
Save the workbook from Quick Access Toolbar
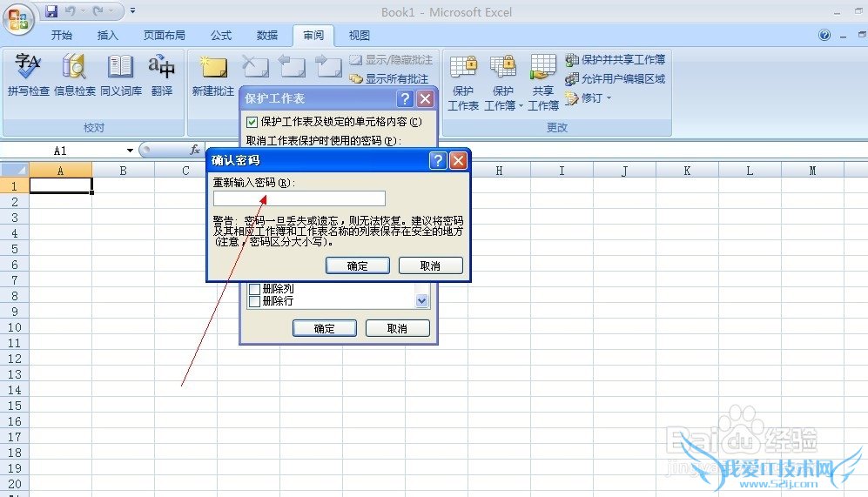51,10
